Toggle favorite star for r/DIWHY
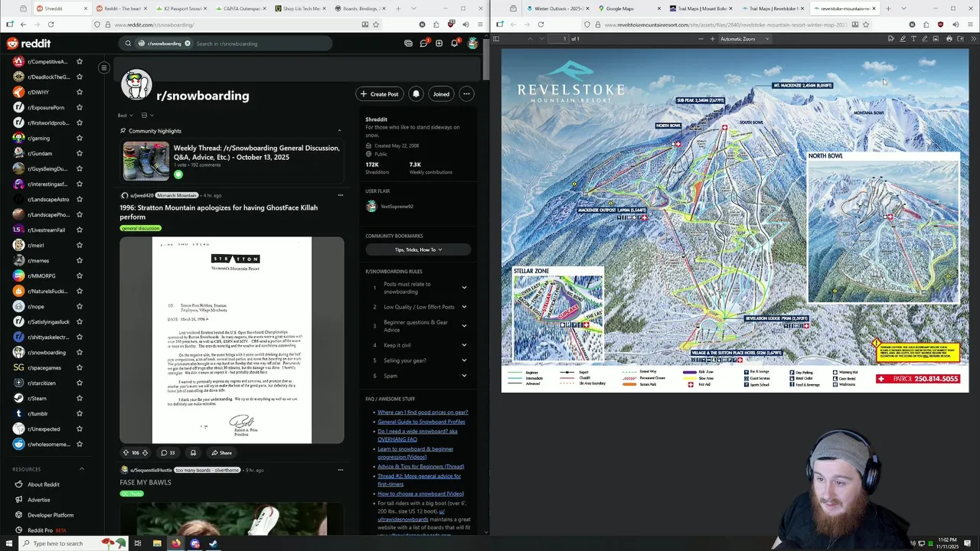 tap(79, 92)
